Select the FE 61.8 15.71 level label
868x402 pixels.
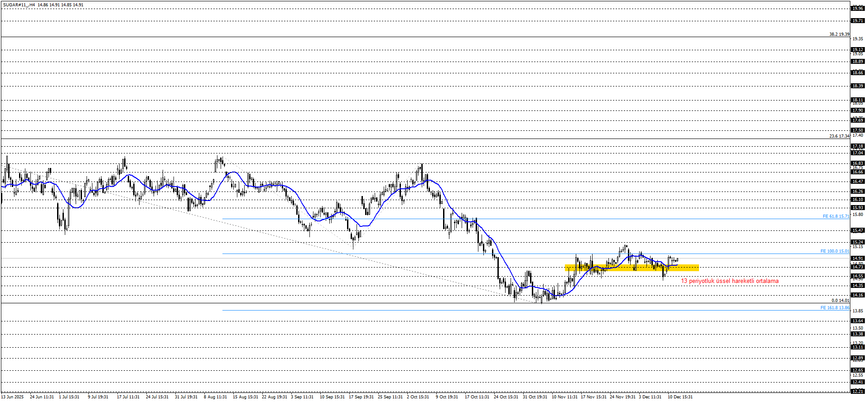tap(835, 216)
